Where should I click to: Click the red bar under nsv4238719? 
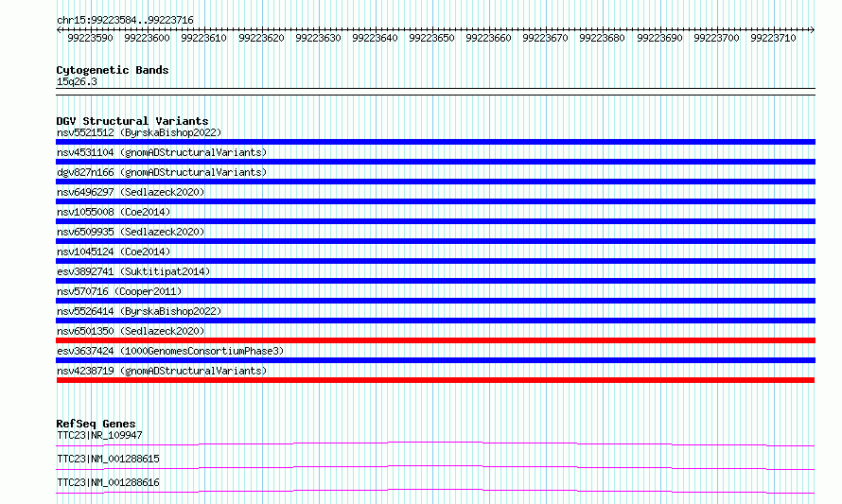pos(435,380)
